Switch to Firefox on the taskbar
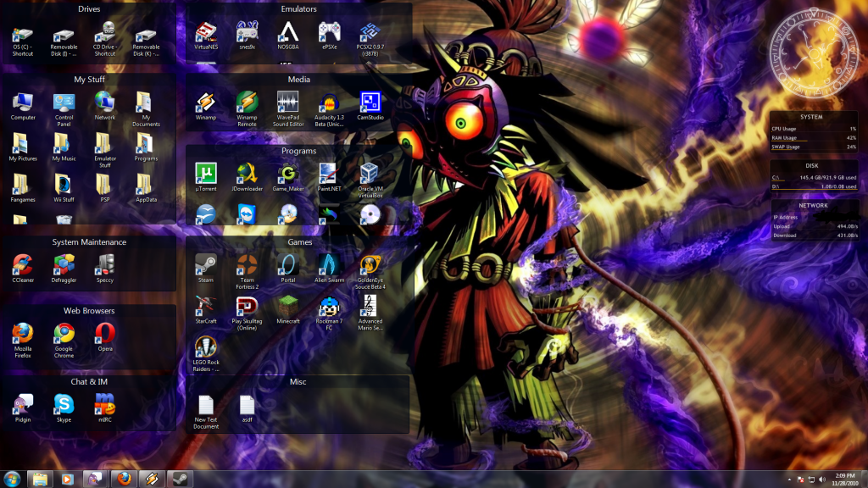 pos(124,480)
